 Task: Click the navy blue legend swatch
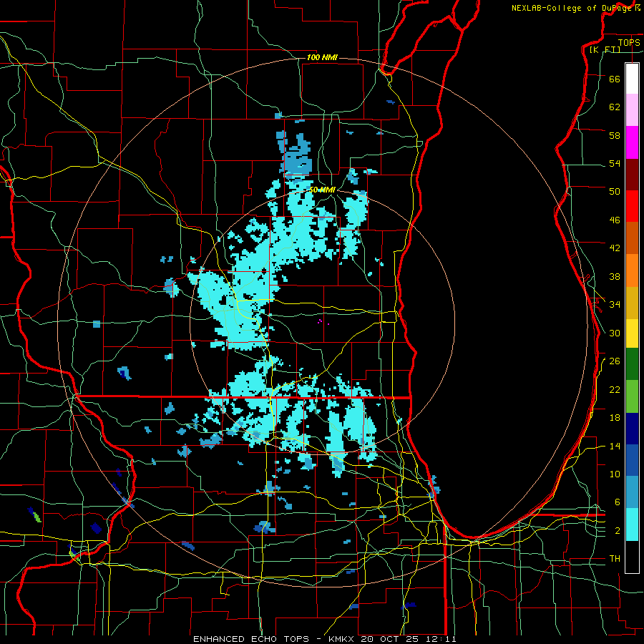click(x=632, y=429)
